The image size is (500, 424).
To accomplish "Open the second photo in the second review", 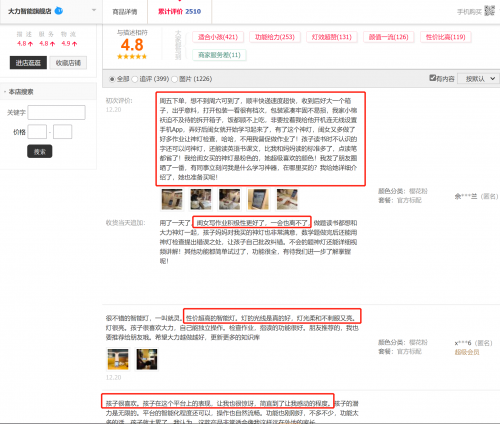I will 147,359.
